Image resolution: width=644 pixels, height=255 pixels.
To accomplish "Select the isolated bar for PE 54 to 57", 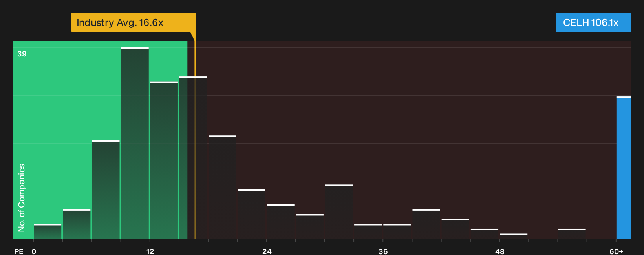I will point(572,234).
